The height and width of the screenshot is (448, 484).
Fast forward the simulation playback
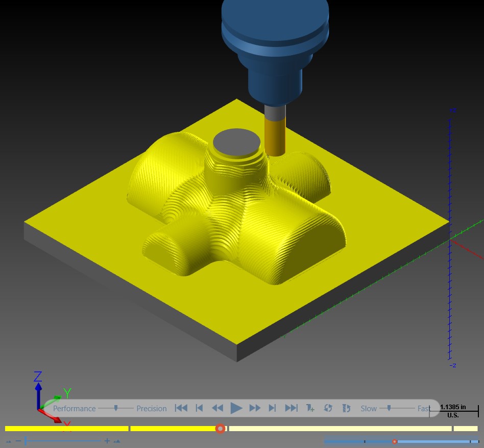click(x=255, y=408)
